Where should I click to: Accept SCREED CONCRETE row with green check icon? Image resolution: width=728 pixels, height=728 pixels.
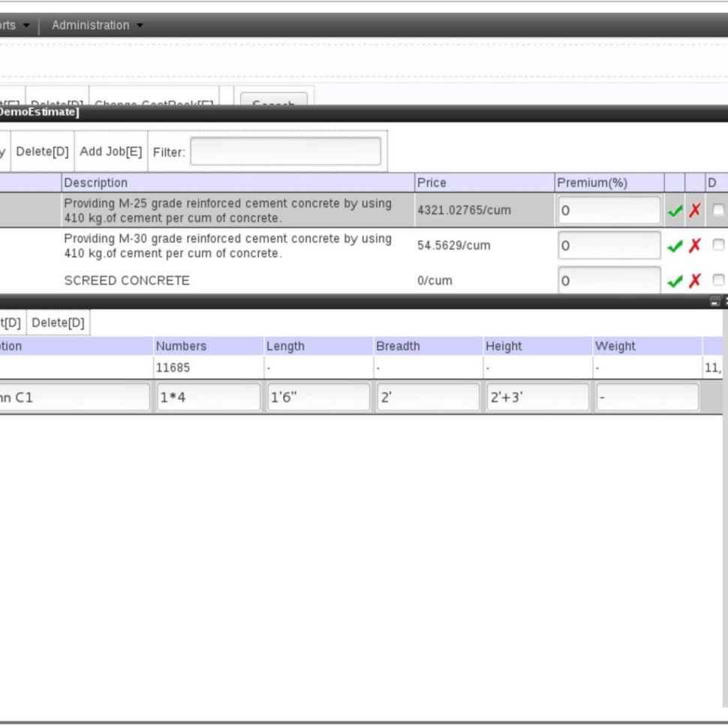(675, 281)
